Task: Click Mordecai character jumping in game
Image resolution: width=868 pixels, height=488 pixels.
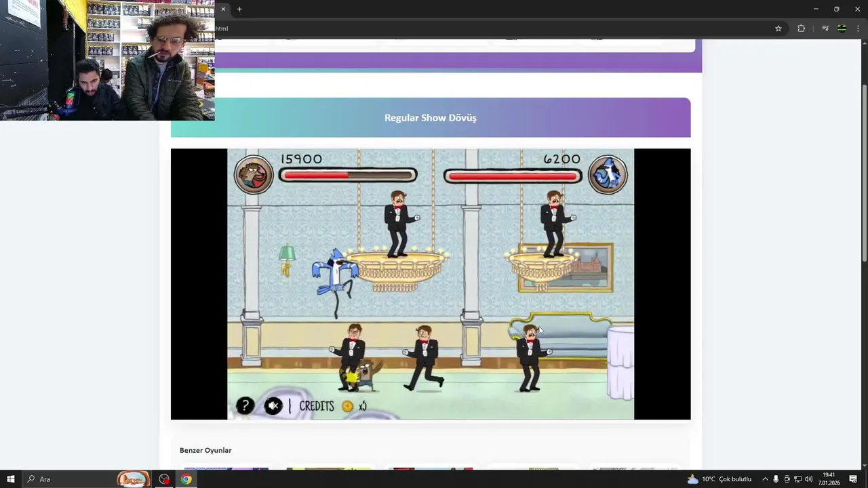Action: tap(336, 283)
